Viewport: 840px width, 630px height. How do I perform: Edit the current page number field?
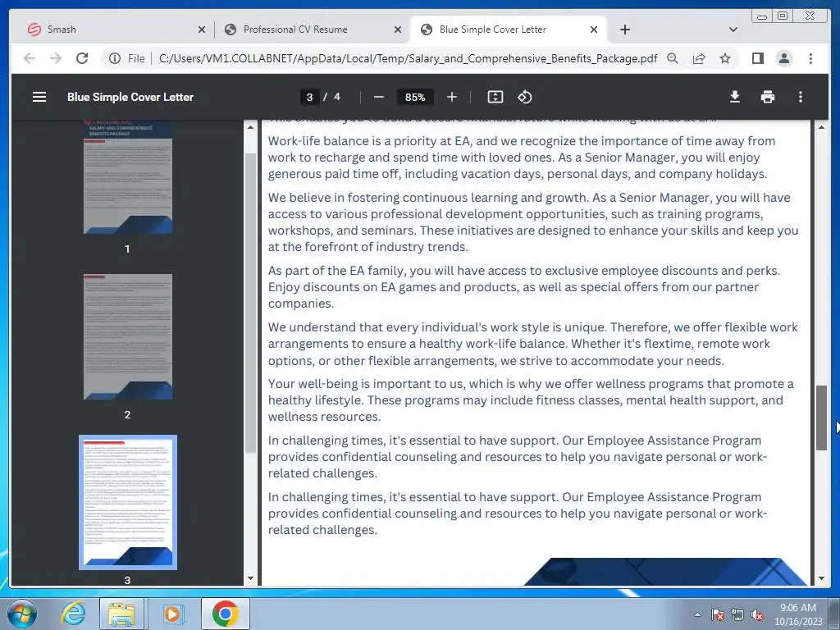coord(309,97)
